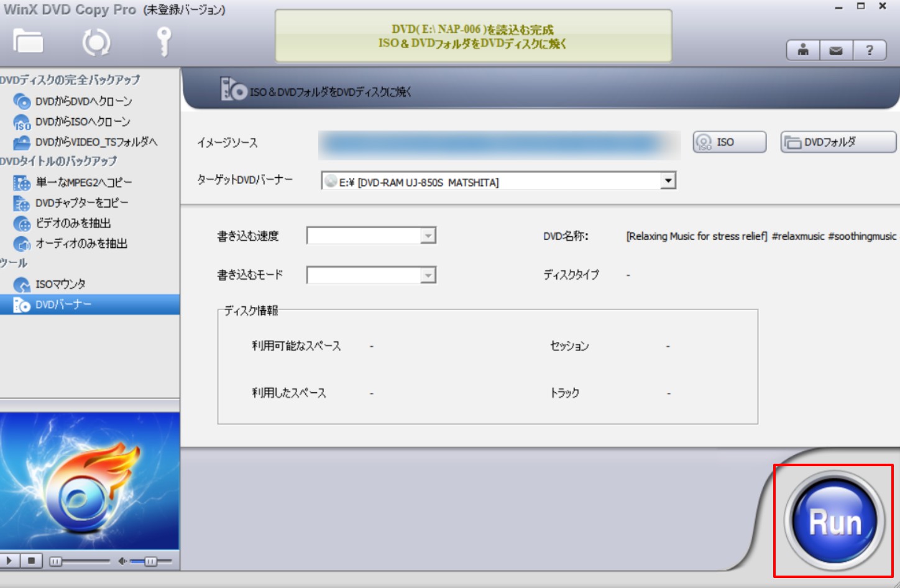
Task: Select ビデオのみを抽出 option
Action: coord(73,223)
